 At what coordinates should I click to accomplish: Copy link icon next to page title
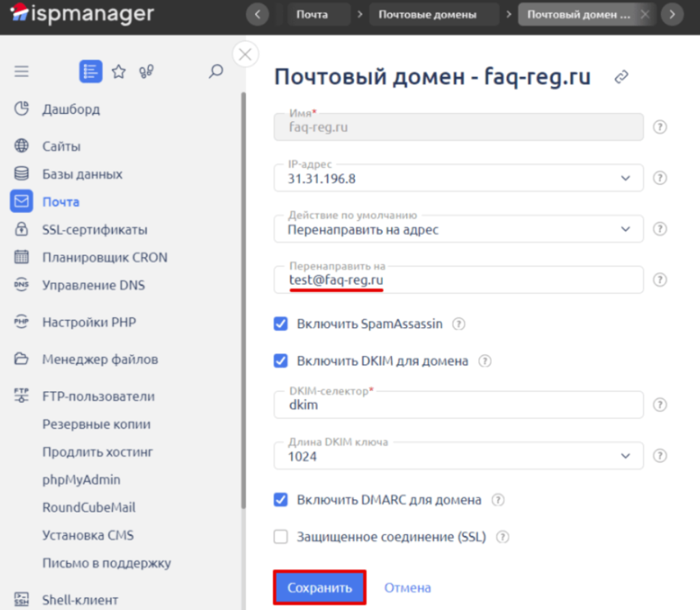(x=621, y=77)
